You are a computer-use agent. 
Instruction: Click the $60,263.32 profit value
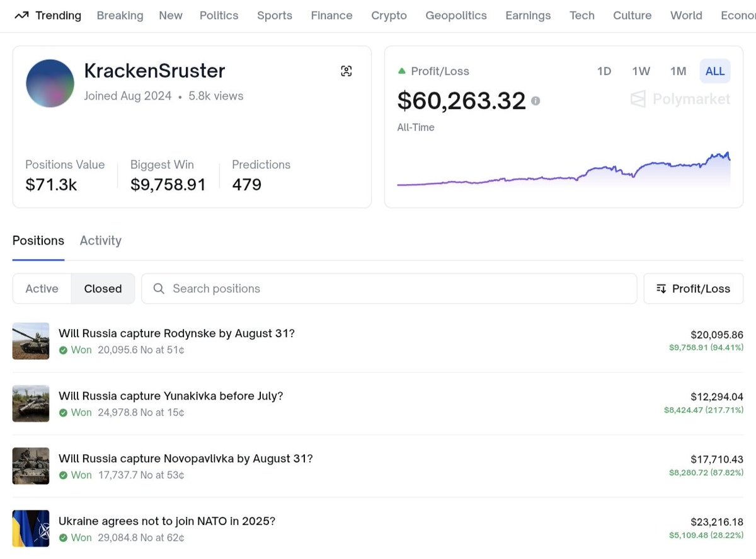click(x=461, y=101)
